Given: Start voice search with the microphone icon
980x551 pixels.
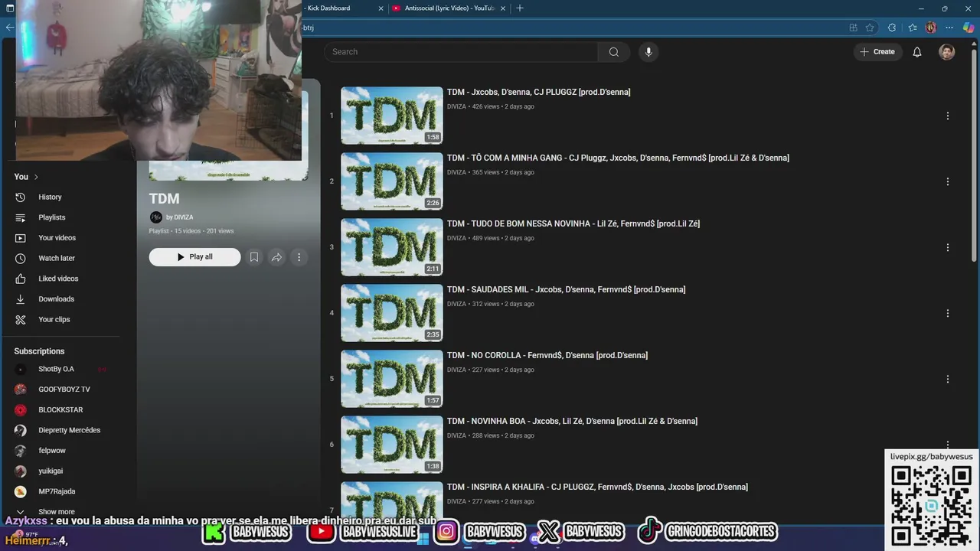Looking at the screenshot, I should (648, 52).
